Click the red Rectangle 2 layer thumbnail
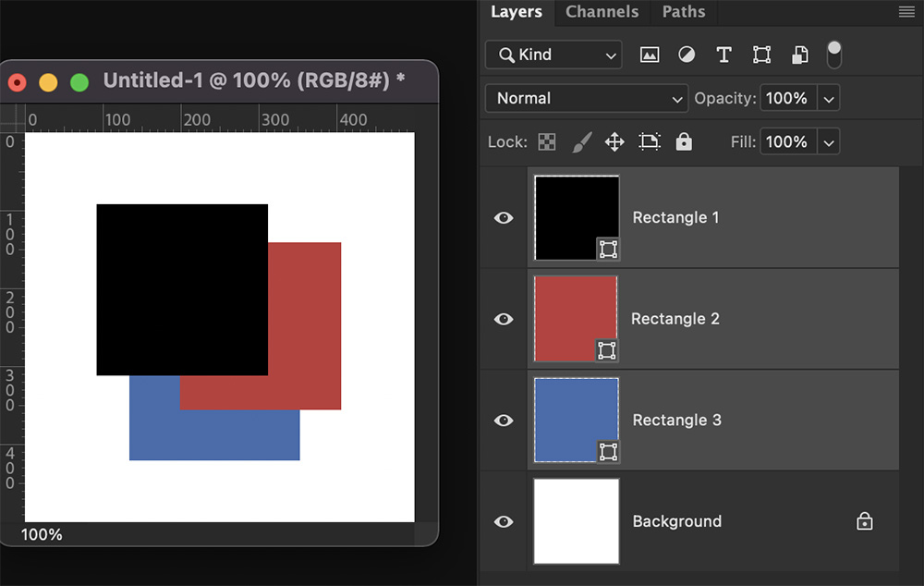Screen dimensions: 924x586 pyautogui.click(x=576, y=319)
